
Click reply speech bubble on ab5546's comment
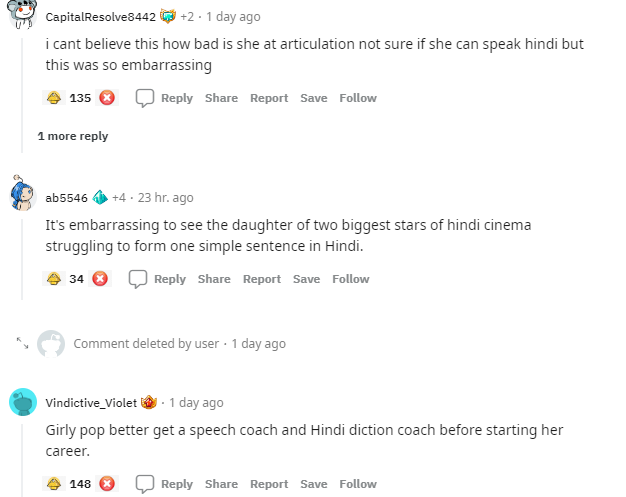point(138,279)
